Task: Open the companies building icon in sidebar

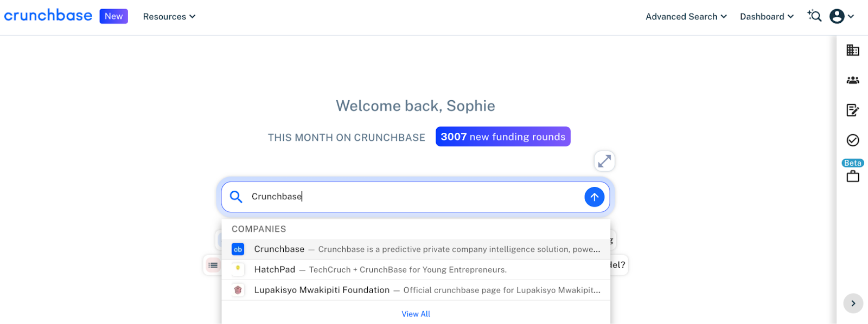Action: (x=852, y=50)
